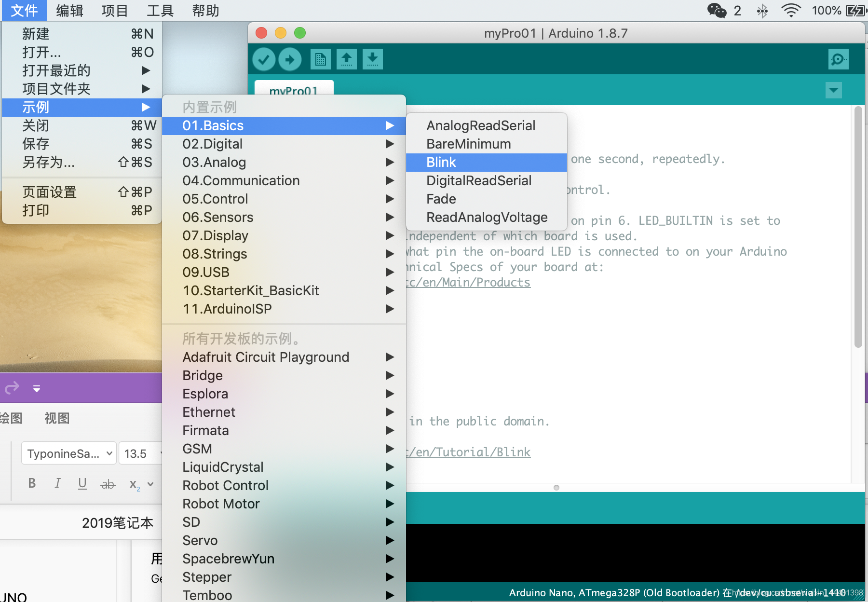Select the myPro01 sketch tab

pos(294,88)
